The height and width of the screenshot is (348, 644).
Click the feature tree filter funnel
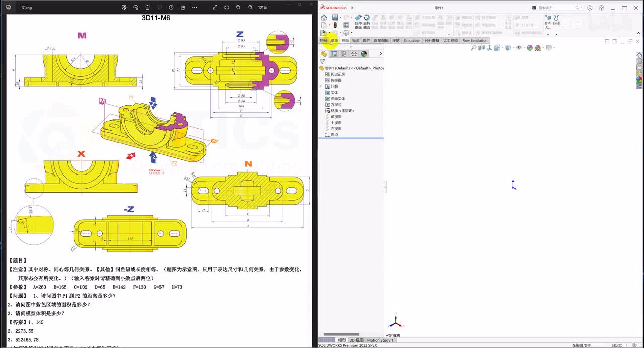[323, 61]
